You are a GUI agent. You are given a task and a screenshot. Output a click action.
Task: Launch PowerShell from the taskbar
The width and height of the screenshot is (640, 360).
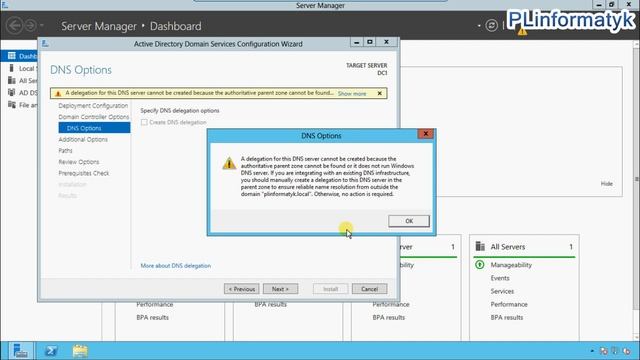coord(51,351)
